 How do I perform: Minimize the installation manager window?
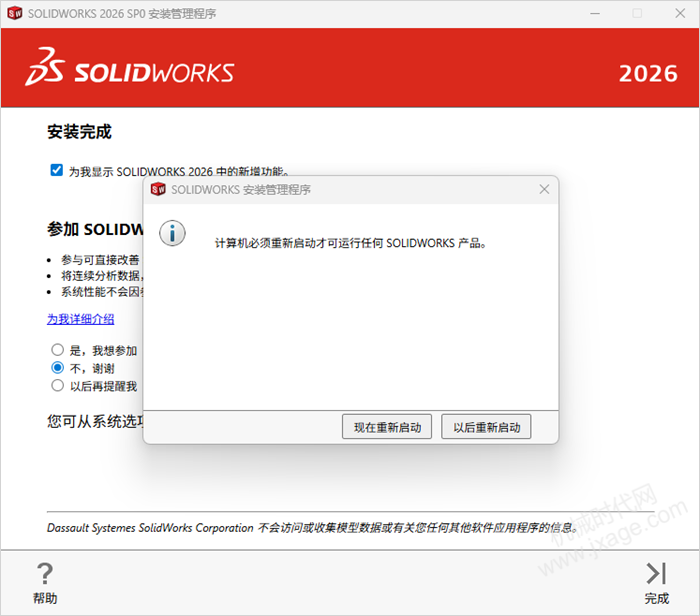point(595,13)
